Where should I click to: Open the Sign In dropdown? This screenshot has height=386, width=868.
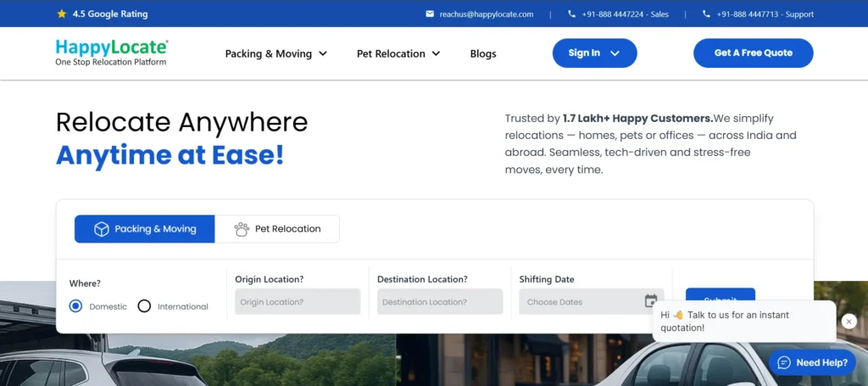click(x=594, y=53)
